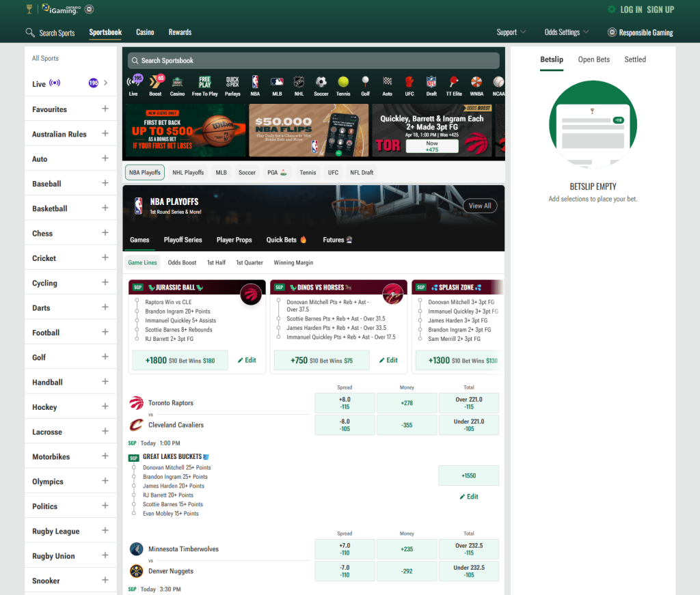Open the Open Bets tab
Image resolution: width=700 pixels, height=595 pixels.
tap(594, 59)
